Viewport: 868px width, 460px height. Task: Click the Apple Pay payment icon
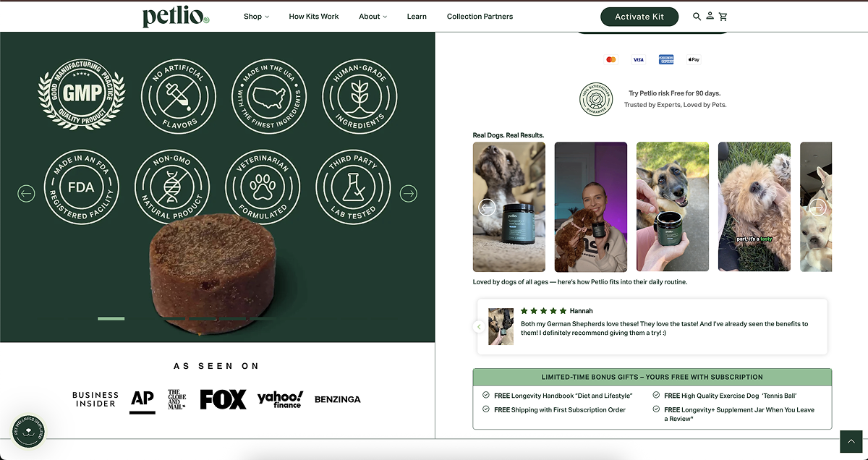(x=694, y=59)
